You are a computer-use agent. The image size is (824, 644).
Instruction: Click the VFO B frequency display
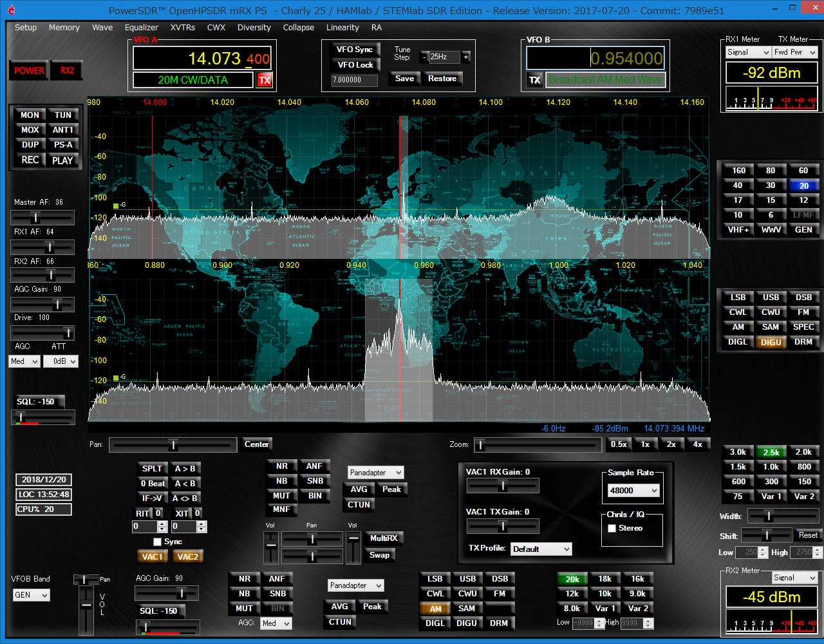click(x=595, y=59)
